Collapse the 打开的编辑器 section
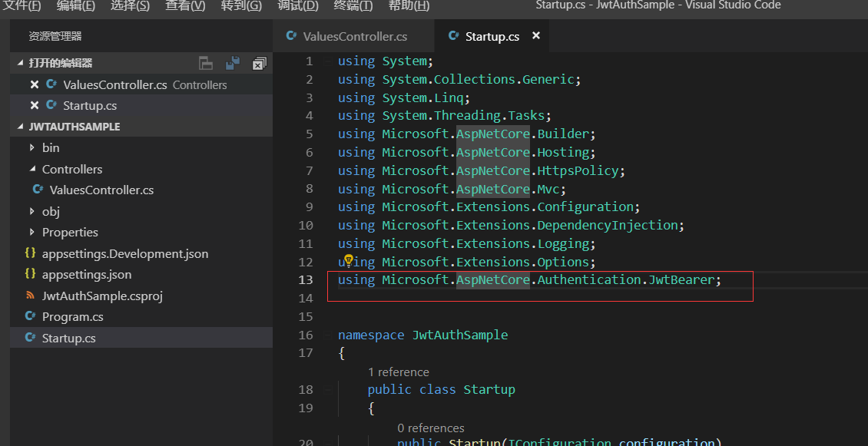The height and width of the screenshot is (446, 868). [22, 63]
